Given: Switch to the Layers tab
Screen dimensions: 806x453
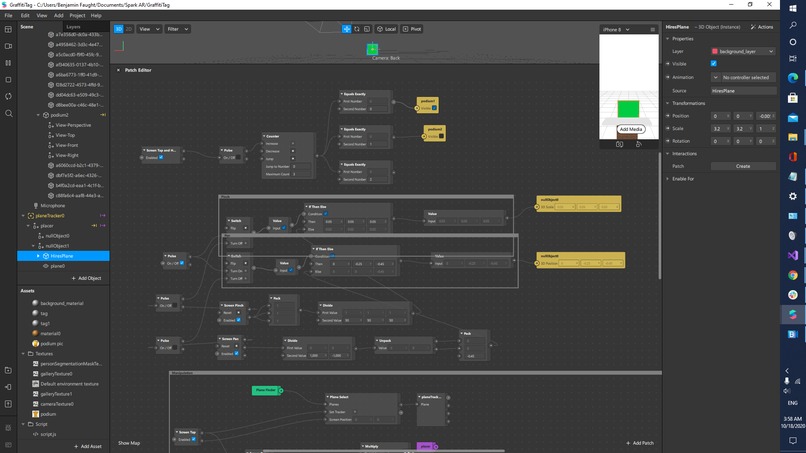Looking at the screenshot, I should (x=73, y=27).
